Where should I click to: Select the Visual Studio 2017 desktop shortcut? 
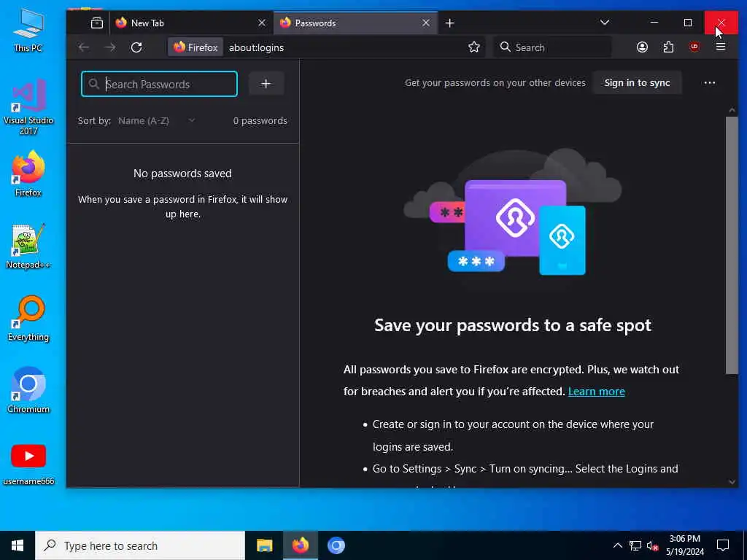tap(28, 106)
